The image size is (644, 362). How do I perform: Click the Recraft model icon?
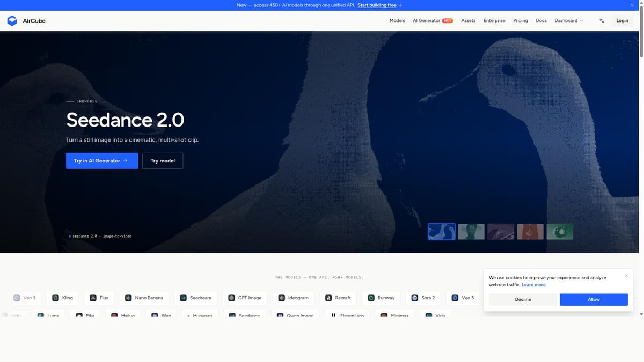pyautogui.click(x=328, y=298)
